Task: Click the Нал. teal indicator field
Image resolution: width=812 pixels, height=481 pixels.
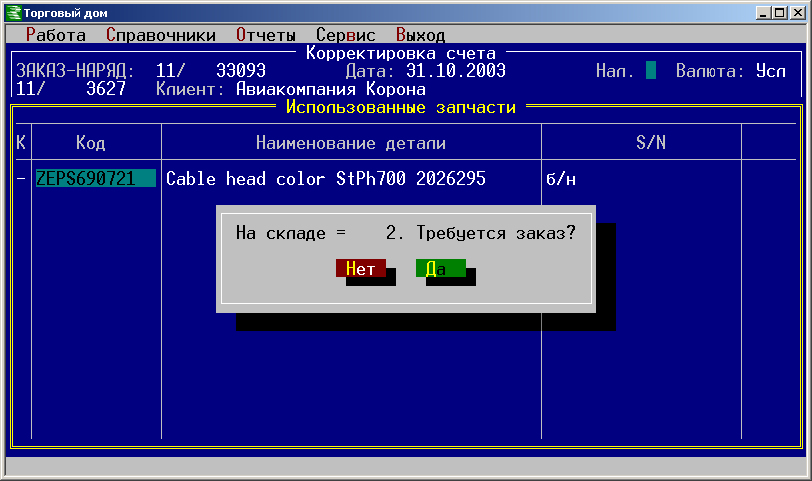Action: coord(651,70)
